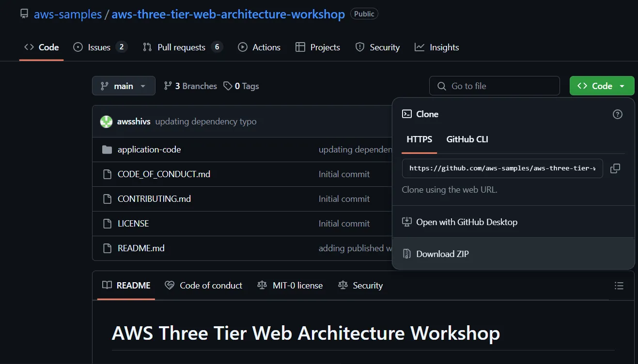
Task: Copy the clone URL to clipboard
Action: [615, 168]
